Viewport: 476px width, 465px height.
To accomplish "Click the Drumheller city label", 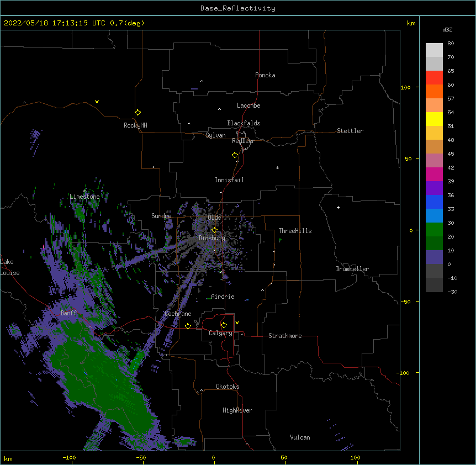I will point(352,269).
